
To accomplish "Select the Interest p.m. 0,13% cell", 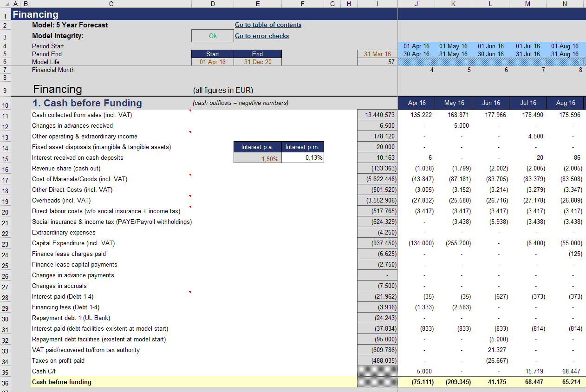I will (x=302, y=158).
